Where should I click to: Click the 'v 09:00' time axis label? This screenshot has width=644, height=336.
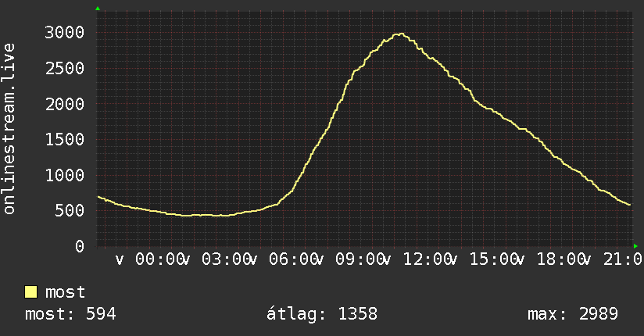click(x=351, y=259)
